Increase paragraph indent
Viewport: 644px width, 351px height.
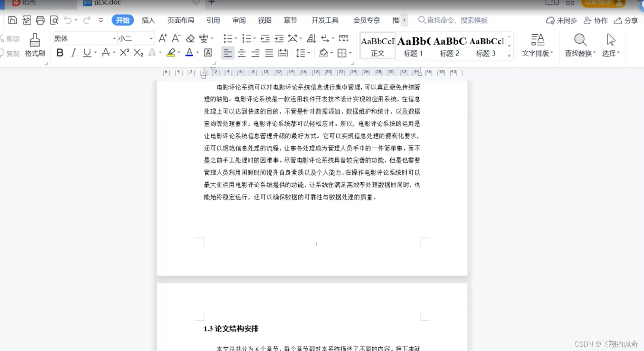279,38
